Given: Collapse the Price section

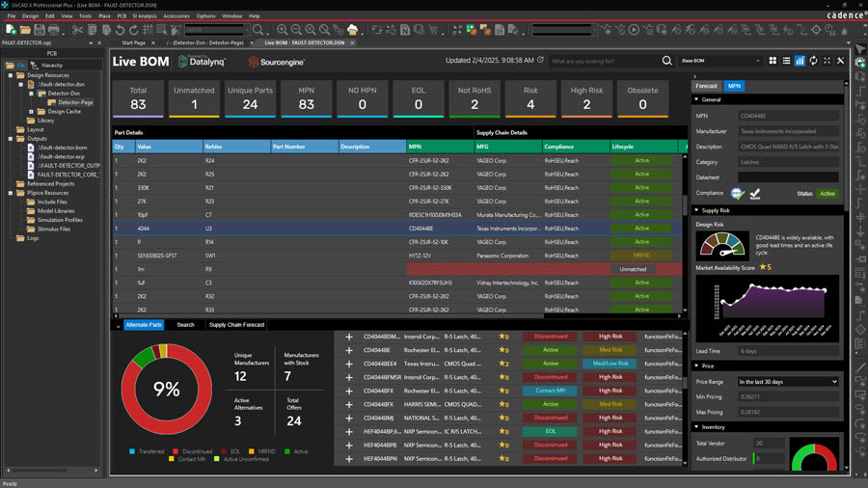Looking at the screenshot, I should click(696, 366).
